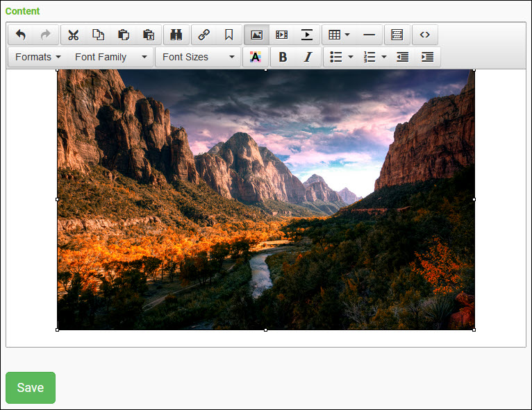The height and width of the screenshot is (410, 532).
Task: Click the image's left-middle resize handle
Action: coord(58,200)
